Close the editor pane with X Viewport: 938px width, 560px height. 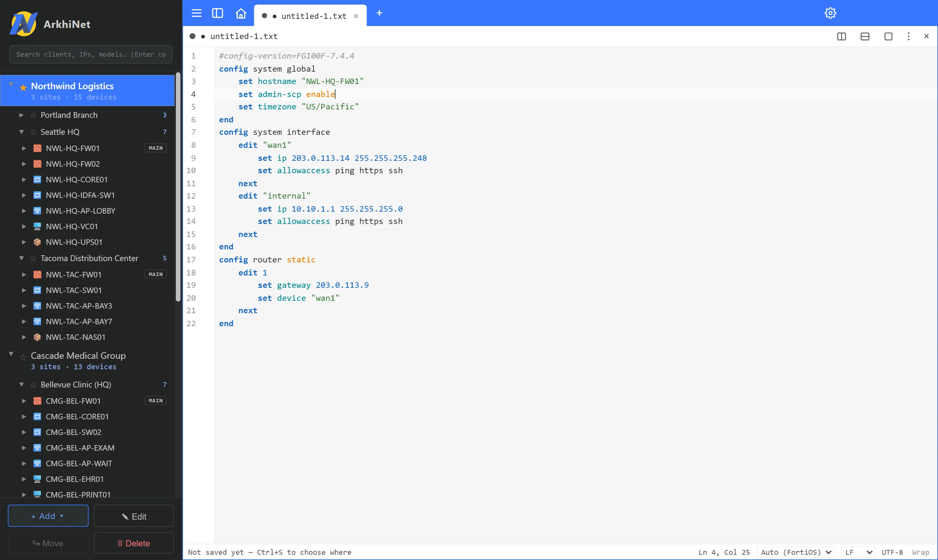click(x=926, y=36)
